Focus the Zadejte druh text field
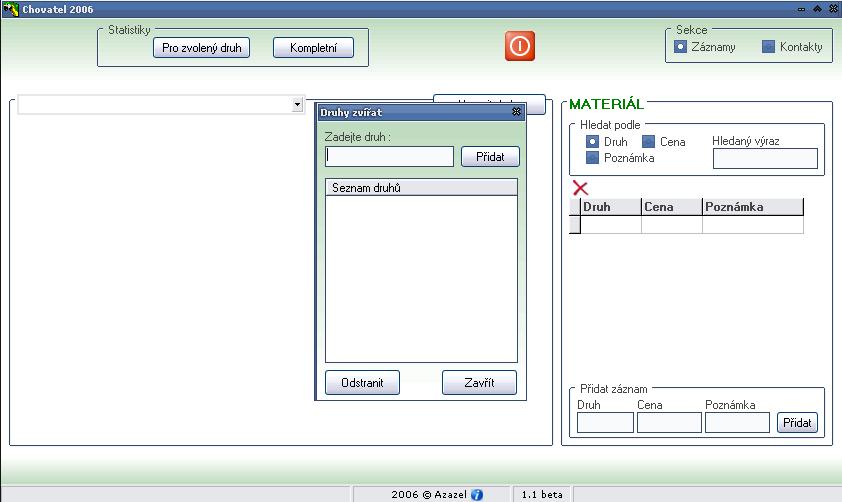Image resolution: width=842 pixels, height=502 pixels. pyautogui.click(x=389, y=157)
